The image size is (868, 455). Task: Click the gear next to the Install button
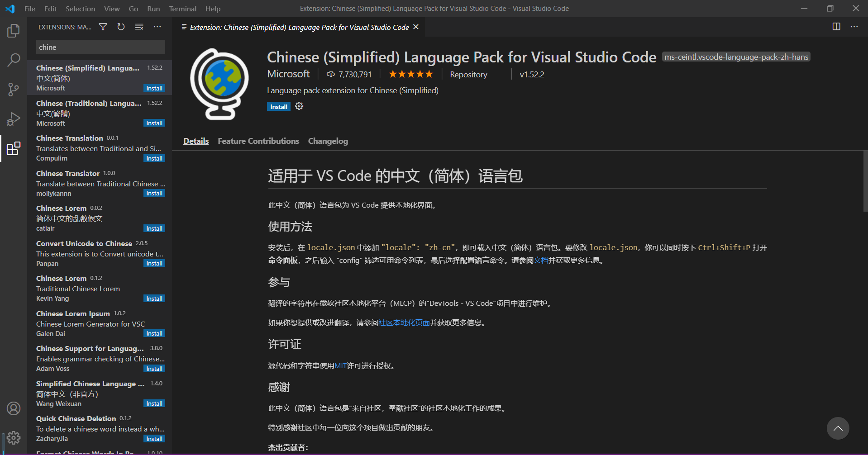tap(299, 106)
